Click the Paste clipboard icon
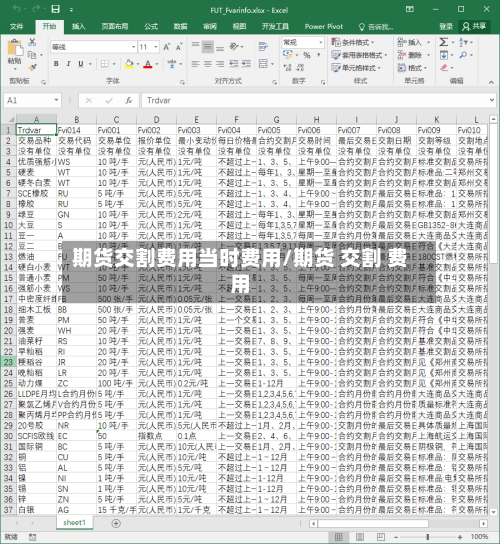The width and height of the screenshot is (500, 544). (15, 48)
